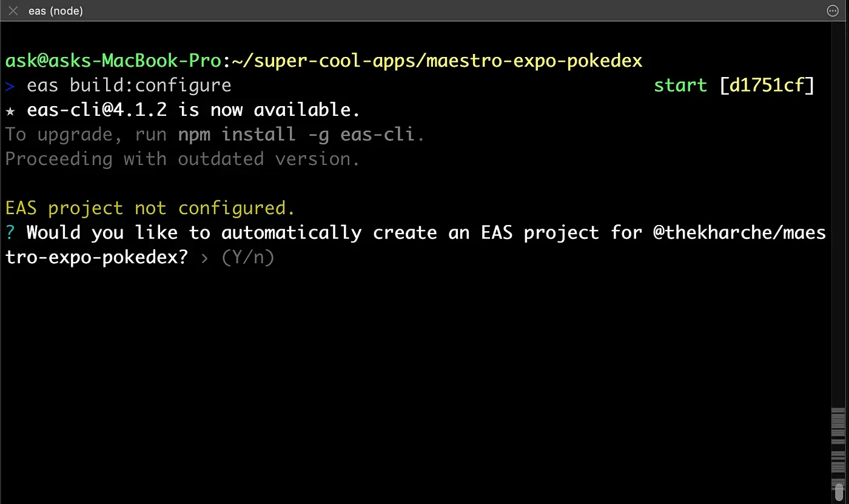This screenshot has height=504, width=849.
Task: Click the empty scrollbar track above the marks
Action: [838, 212]
